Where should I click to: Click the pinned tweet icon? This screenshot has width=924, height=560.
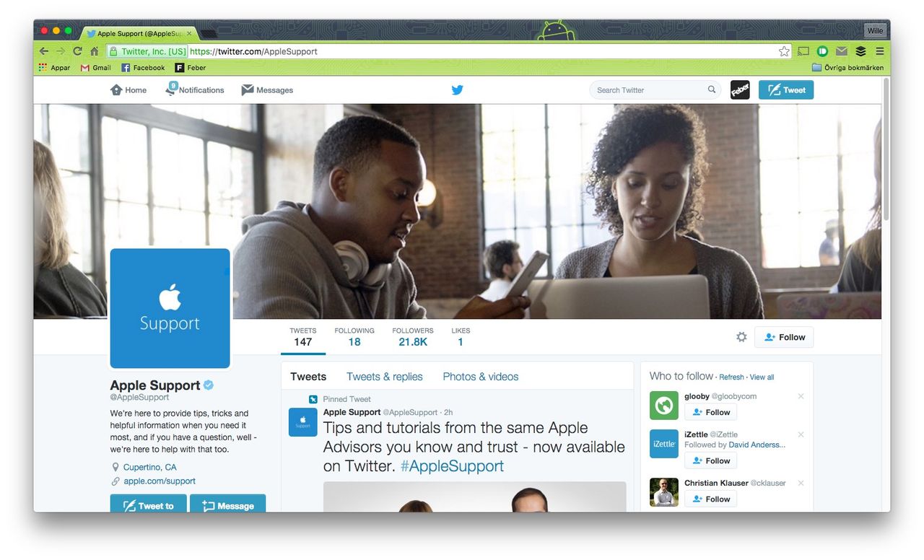313,399
